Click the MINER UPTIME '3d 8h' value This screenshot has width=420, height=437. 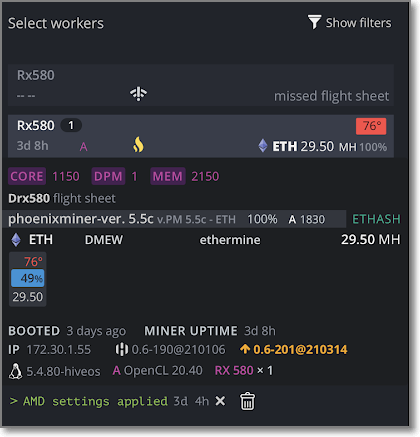260,331
